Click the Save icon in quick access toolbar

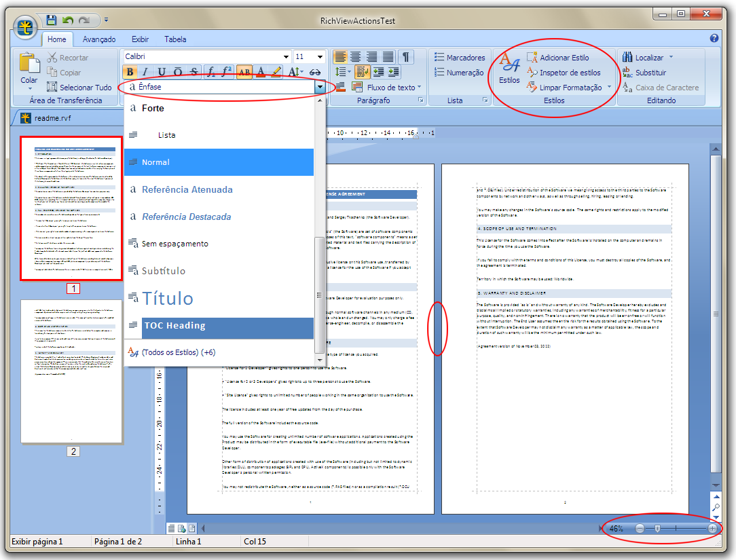coord(52,21)
